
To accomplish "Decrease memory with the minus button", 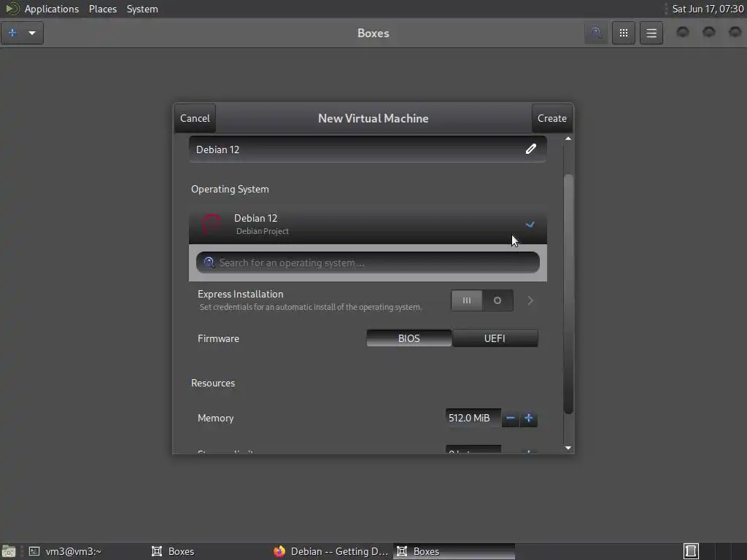I will coord(510,418).
